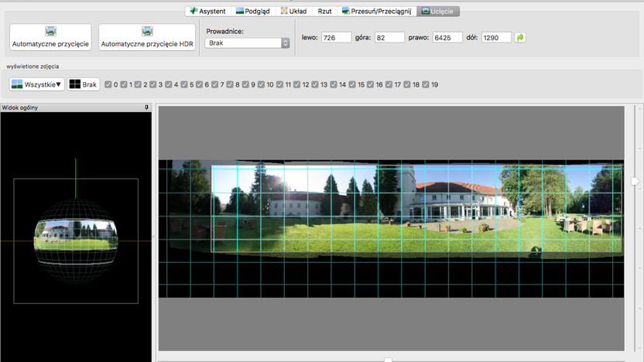644x362 pixels.
Task: Click the sphere overview thumbnail
Action: coord(76,241)
